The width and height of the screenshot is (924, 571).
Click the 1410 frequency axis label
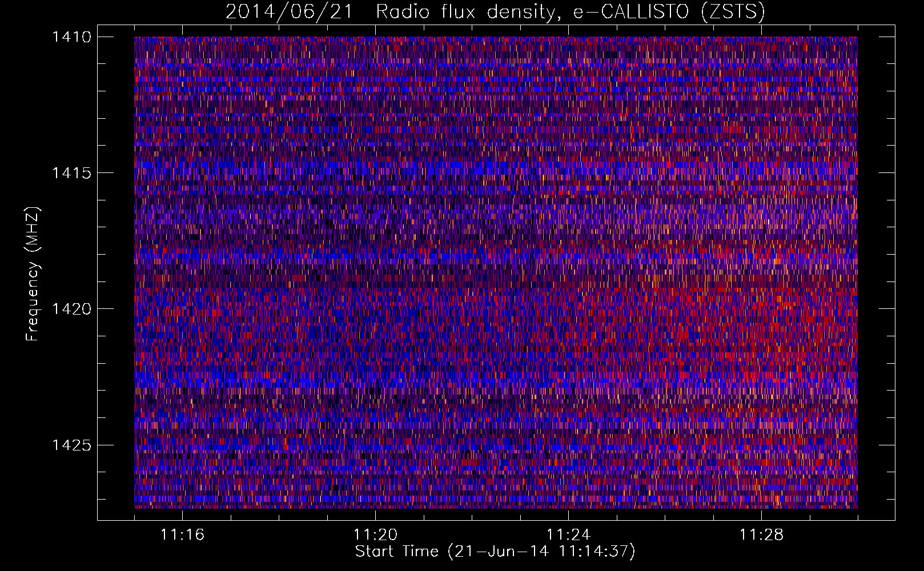click(x=72, y=37)
